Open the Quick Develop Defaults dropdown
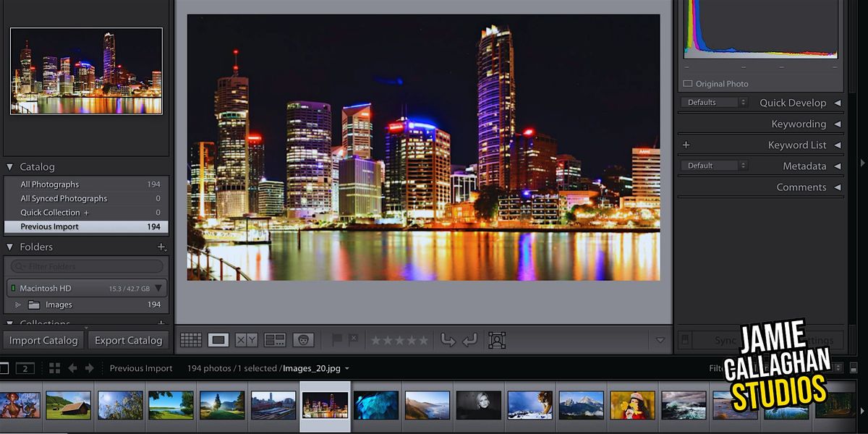 click(x=713, y=102)
